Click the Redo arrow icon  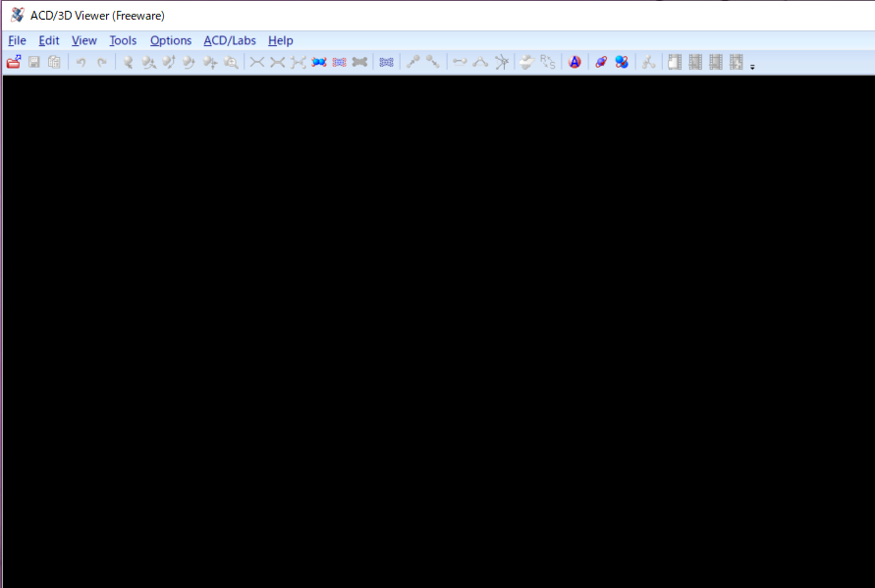[101, 62]
